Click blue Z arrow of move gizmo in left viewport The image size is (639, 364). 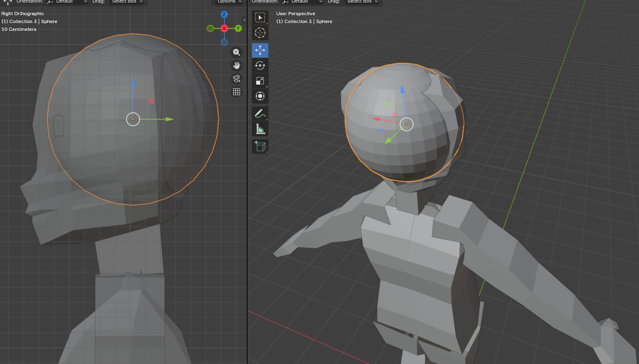(133, 83)
